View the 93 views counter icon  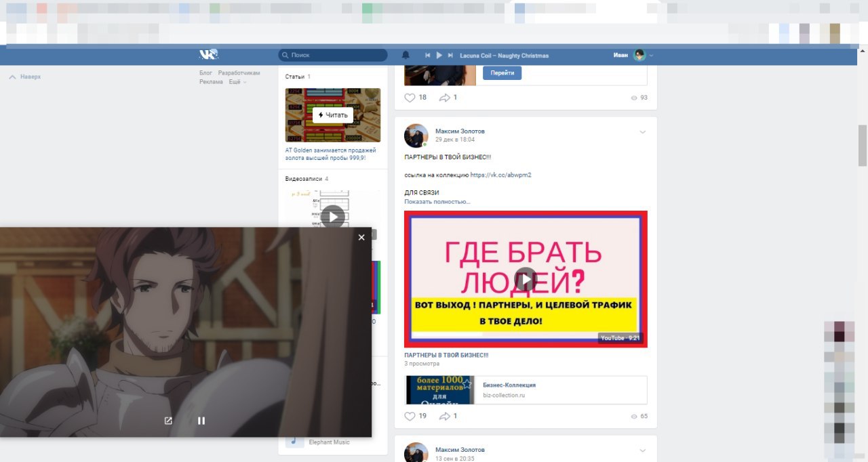[635, 98]
